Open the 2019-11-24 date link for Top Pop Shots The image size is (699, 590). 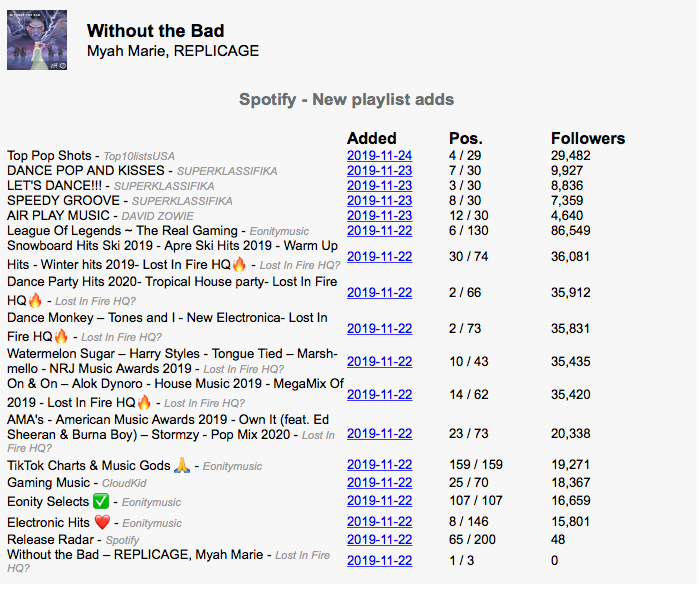pyautogui.click(x=379, y=156)
